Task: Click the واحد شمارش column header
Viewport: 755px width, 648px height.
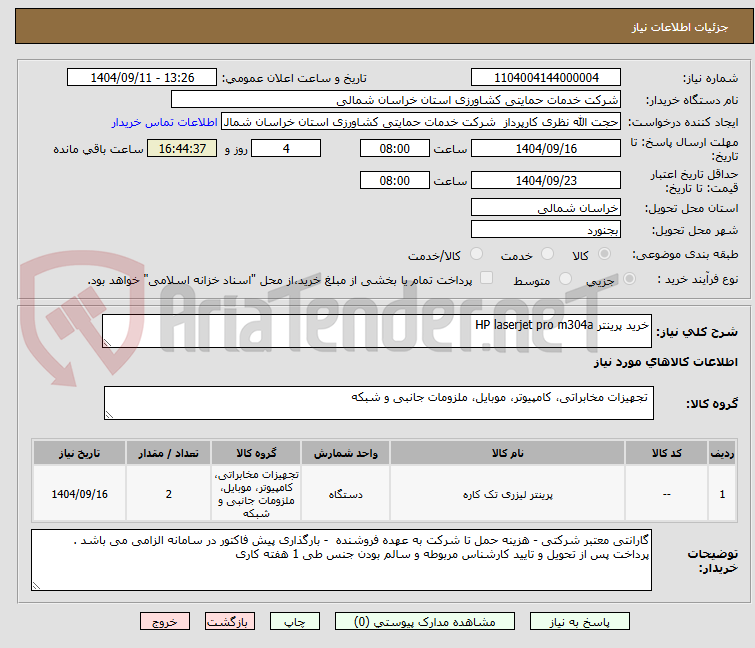Action: coord(345,453)
